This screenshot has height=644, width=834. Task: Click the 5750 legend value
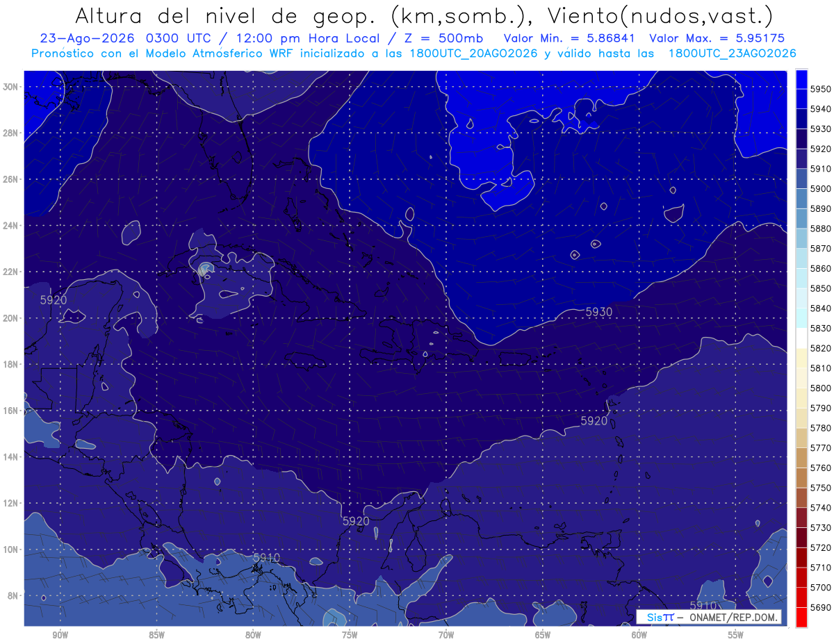(820, 488)
